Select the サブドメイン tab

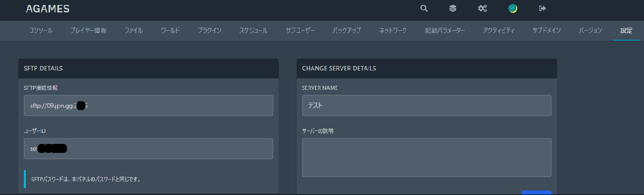point(547,31)
